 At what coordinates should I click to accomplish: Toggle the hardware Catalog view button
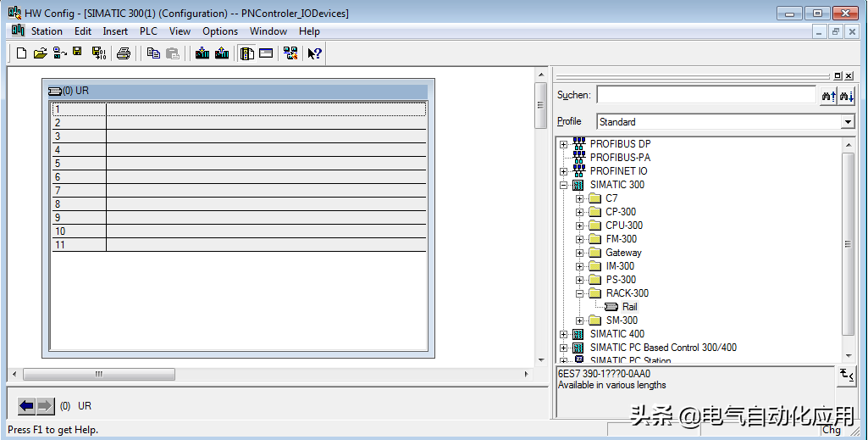click(x=246, y=53)
